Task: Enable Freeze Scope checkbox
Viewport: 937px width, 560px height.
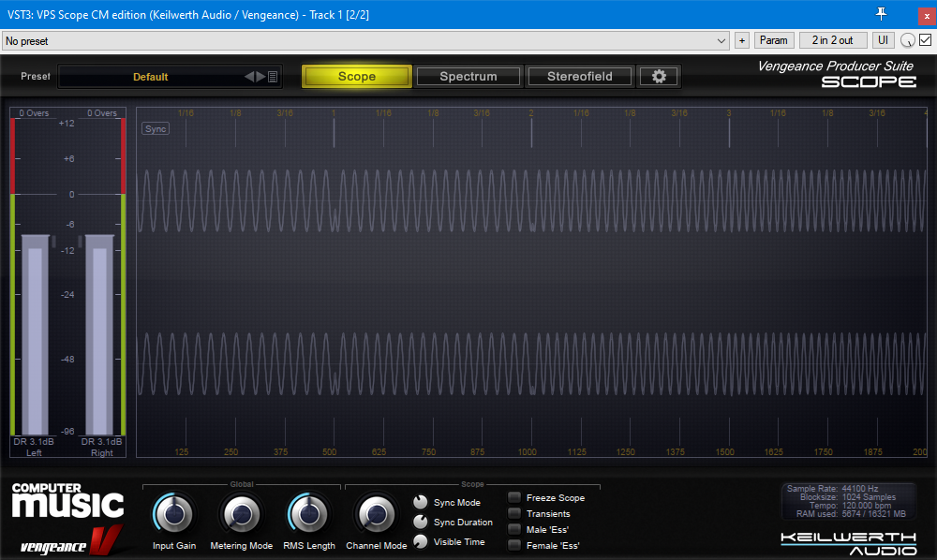Action: coord(513,497)
